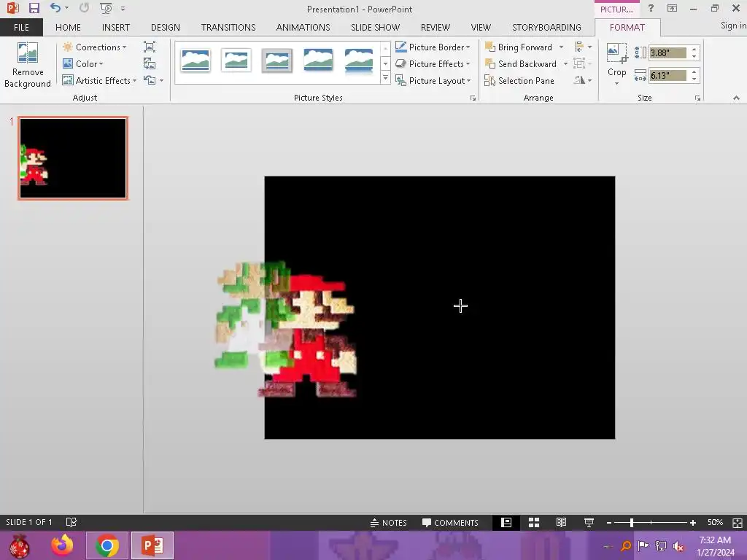The width and height of the screenshot is (747, 560).
Task: Click the zoom slider handle
Action: (x=632, y=522)
